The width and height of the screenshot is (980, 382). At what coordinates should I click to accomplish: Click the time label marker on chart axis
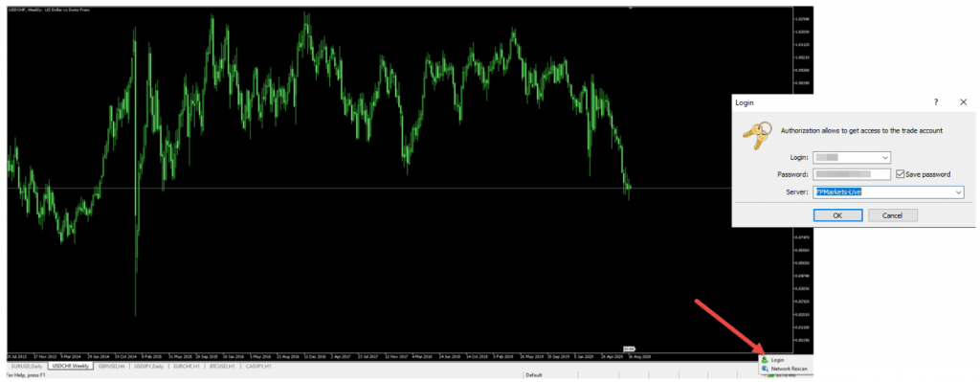coord(630,348)
